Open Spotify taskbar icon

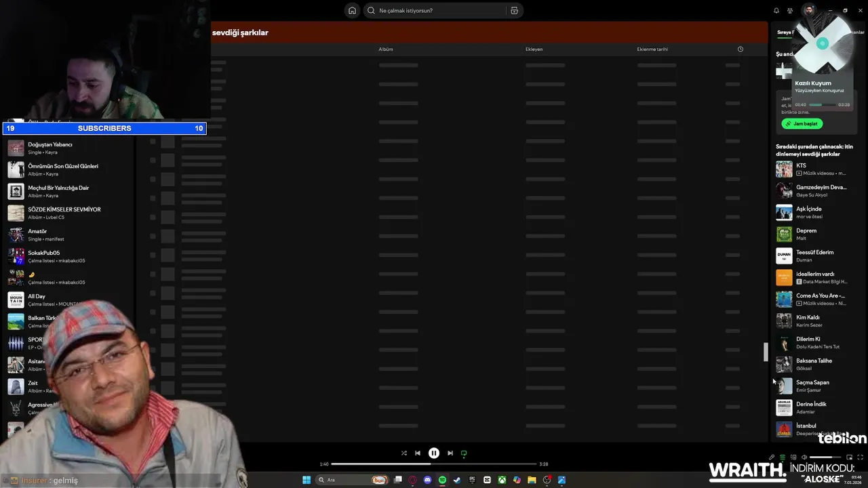pyautogui.click(x=442, y=480)
